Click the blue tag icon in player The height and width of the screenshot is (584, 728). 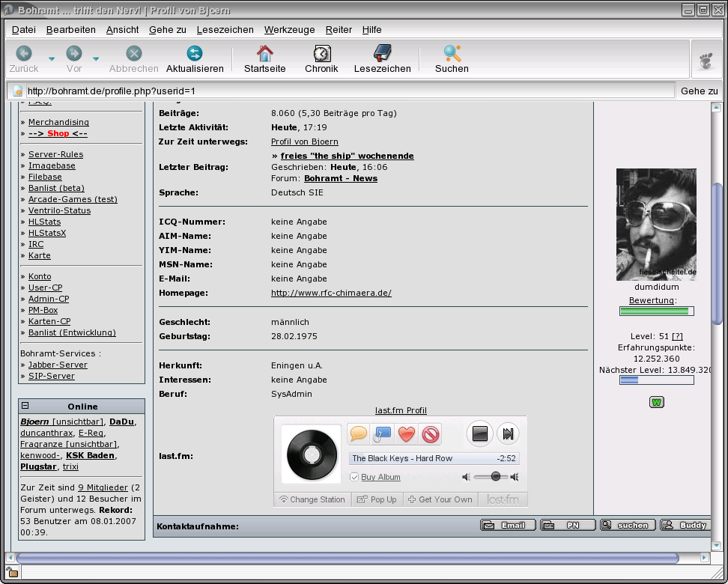382,434
